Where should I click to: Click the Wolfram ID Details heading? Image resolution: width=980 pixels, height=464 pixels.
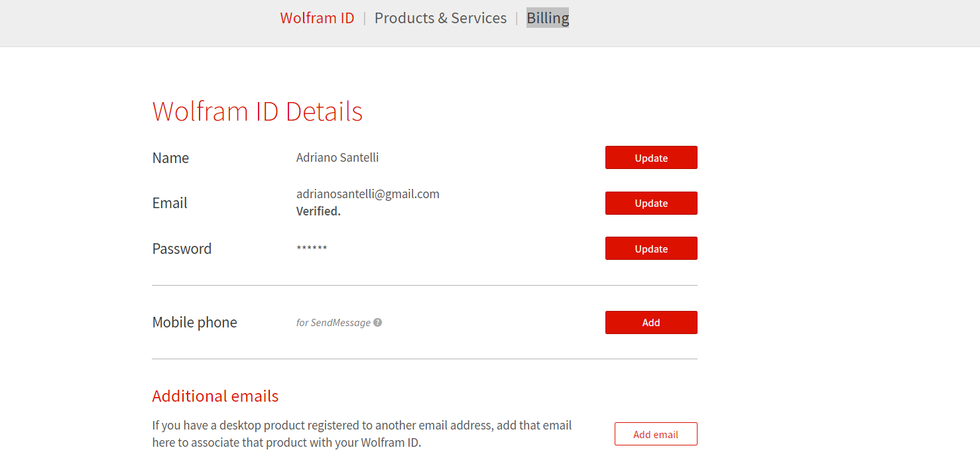tap(257, 111)
